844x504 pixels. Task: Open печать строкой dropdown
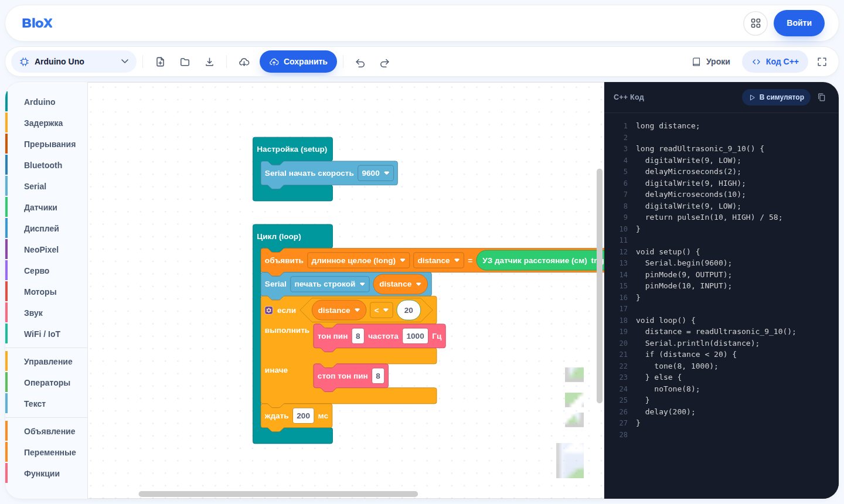coord(330,284)
